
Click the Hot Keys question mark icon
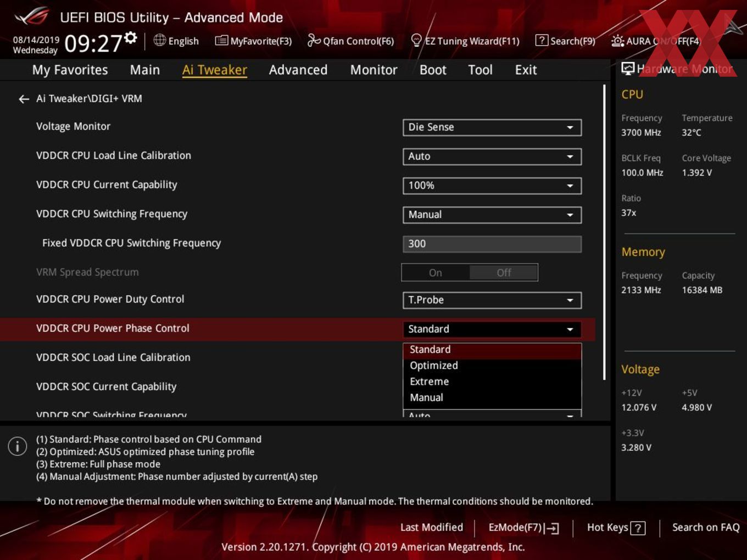pyautogui.click(x=638, y=528)
